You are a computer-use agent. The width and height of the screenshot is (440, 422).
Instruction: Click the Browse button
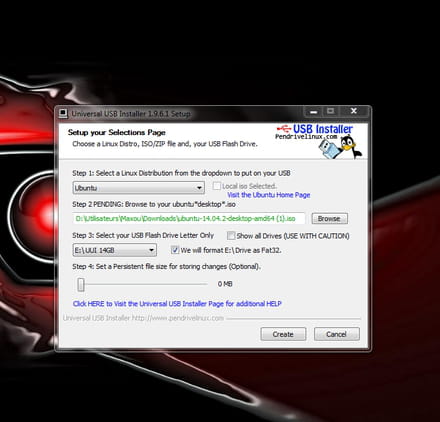point(329,219)
